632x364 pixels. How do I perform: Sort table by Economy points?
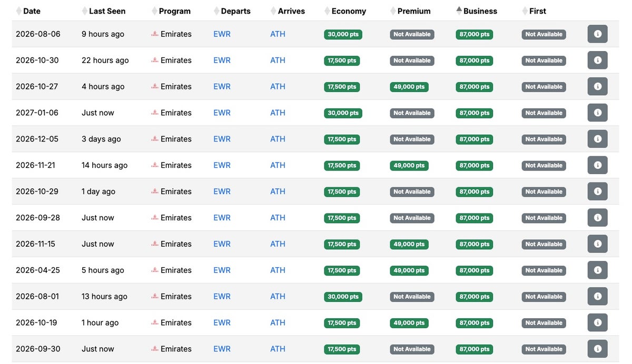pyautogui.click(x=348, y=11)
